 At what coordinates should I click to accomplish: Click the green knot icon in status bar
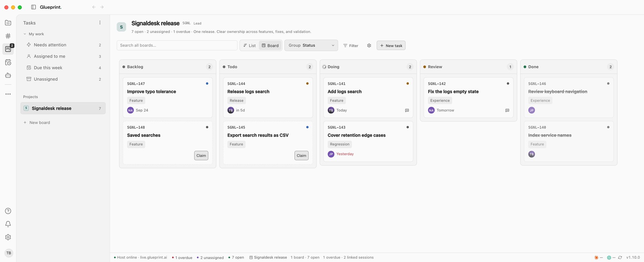click(609, 258)
